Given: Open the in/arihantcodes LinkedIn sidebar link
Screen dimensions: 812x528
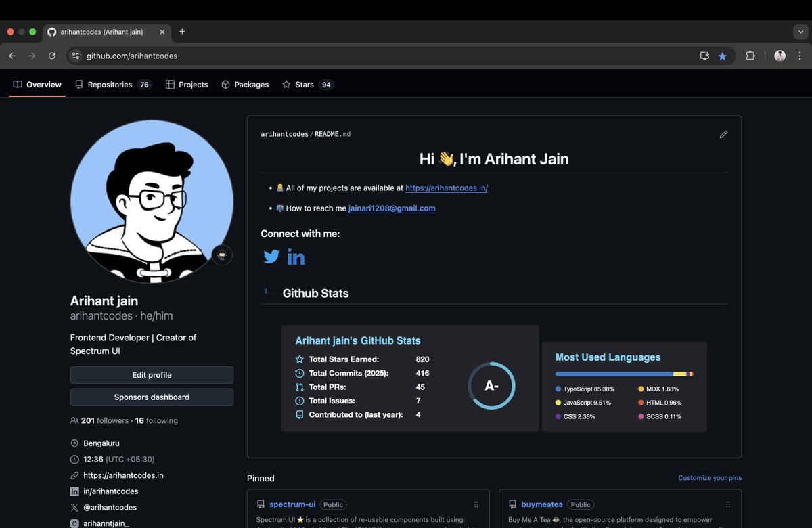Looking at the screenshot, I should pos(110,491).
